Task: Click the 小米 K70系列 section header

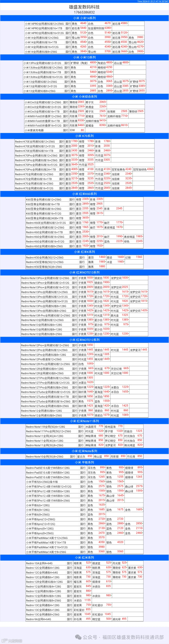Action: pyautogui.click(x=84, y=136)
